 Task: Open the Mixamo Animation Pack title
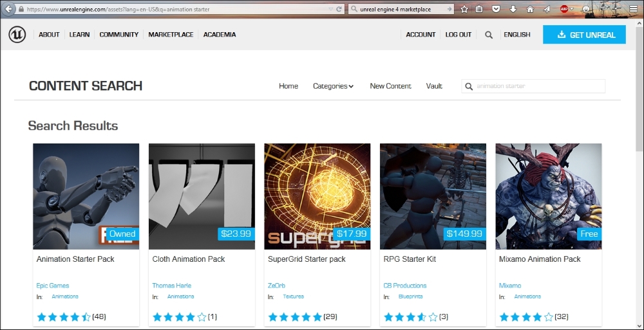click(x=540, y=259)
